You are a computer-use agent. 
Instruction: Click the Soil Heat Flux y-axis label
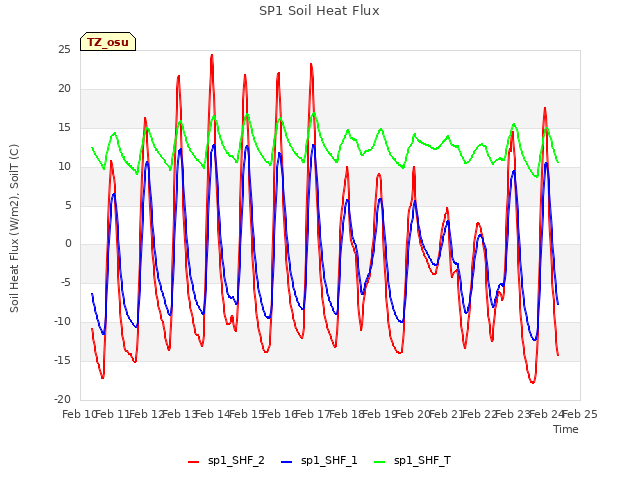point(14,228)
